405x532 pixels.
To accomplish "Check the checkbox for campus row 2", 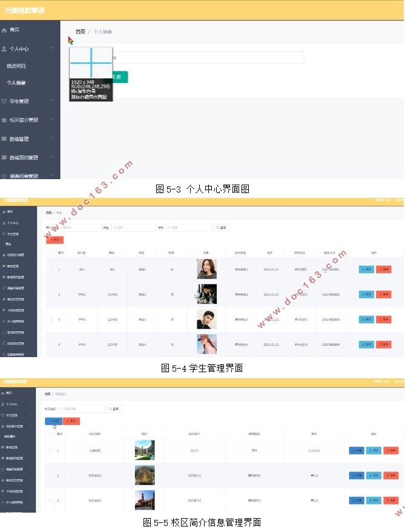I will tap(50, 476).
